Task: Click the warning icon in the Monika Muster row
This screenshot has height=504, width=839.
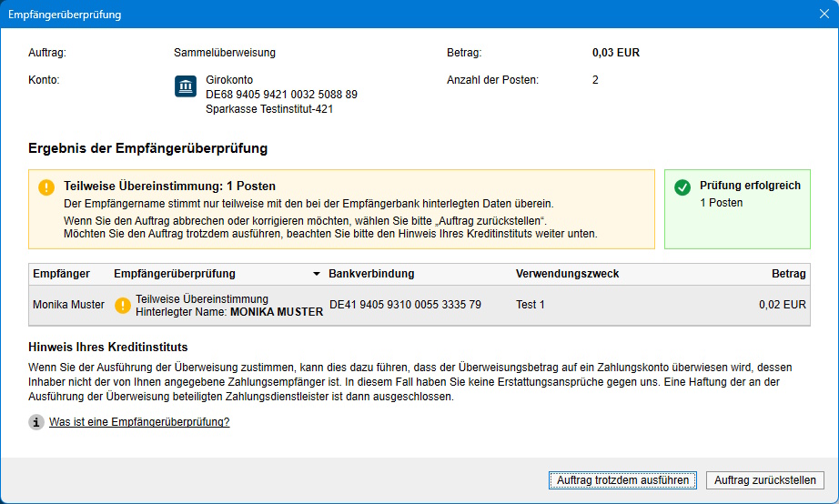Action: (123, 306)
